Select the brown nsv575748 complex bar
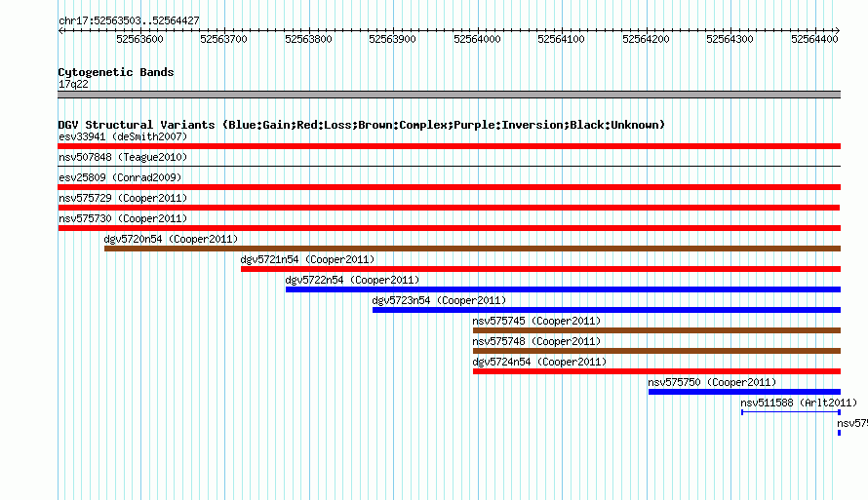This screenshot has height=500, width=868. point(656,351)
